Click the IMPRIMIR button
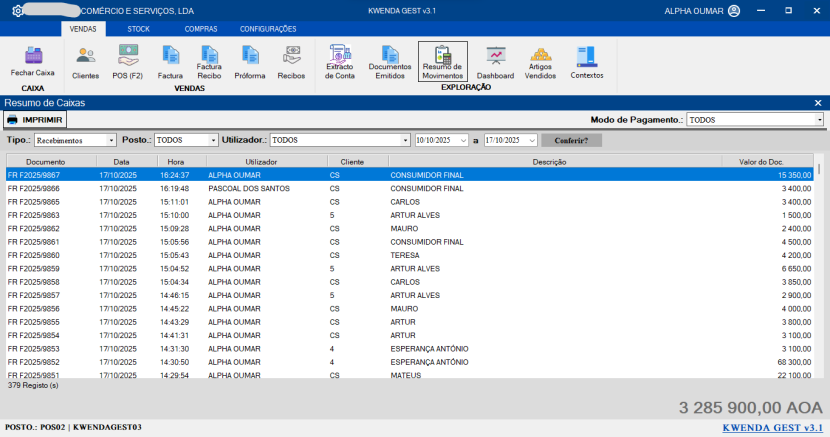The image size is (830, 437). pyautogui.click(x=35, y=120)
